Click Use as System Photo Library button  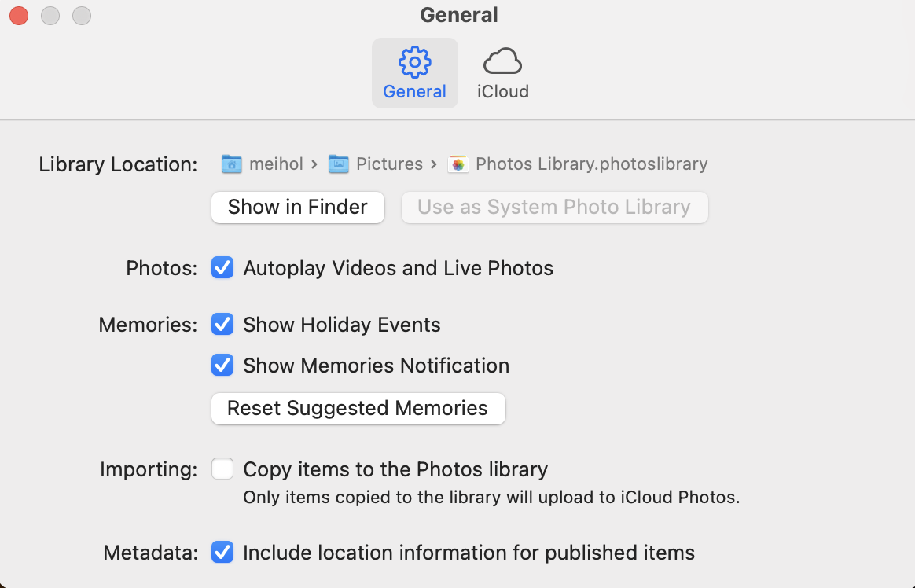554,207
